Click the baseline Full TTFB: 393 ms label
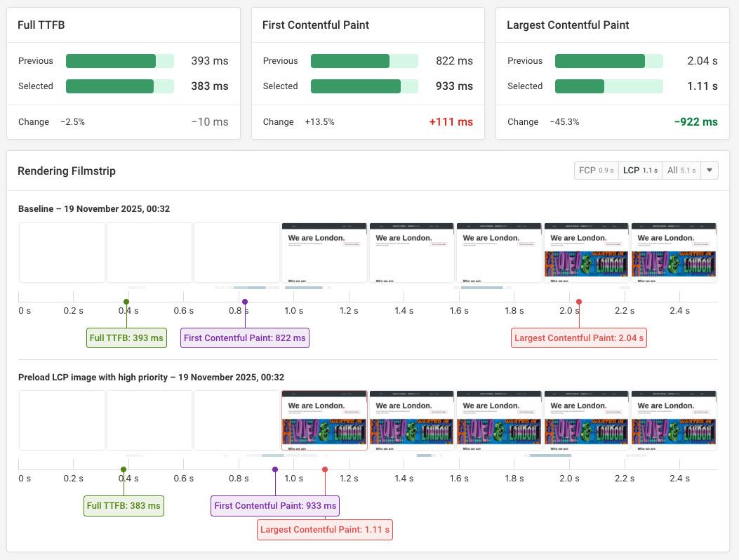The height and width of the screenshot is (560, 739). coord(126,338)
